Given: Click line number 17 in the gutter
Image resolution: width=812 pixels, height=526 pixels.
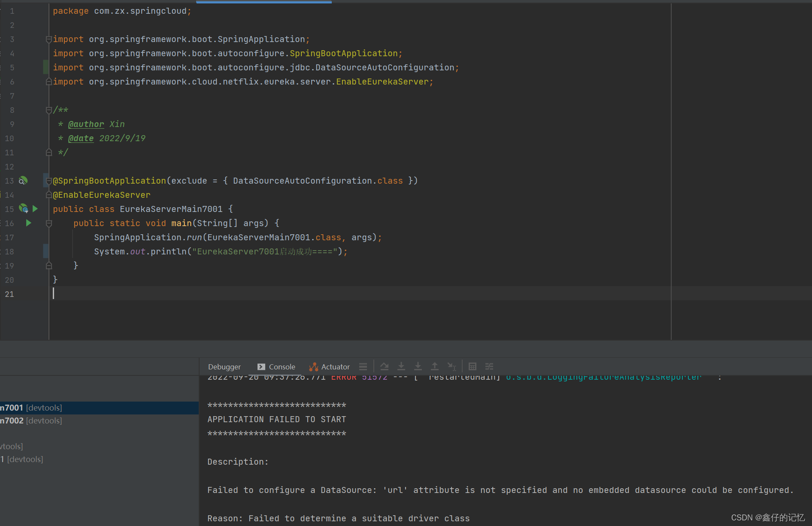Looking at the screenshot, I should [9, 237].
